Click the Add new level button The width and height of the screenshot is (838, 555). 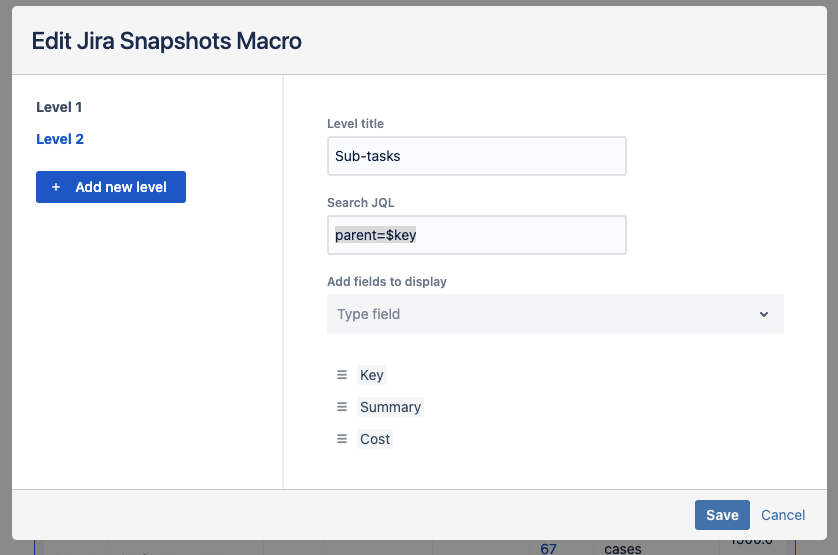point(111,187)
